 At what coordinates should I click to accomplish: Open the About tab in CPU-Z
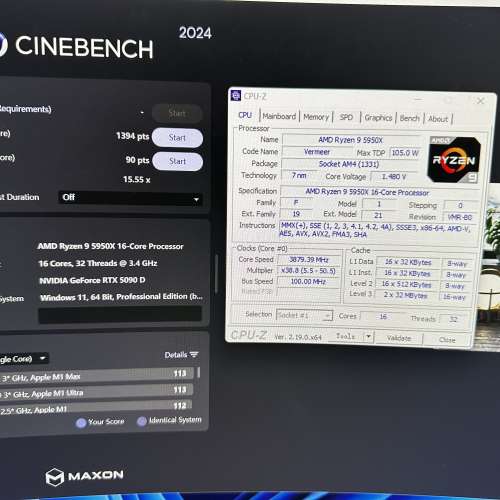pyautogui.click(x=438, y=119)
